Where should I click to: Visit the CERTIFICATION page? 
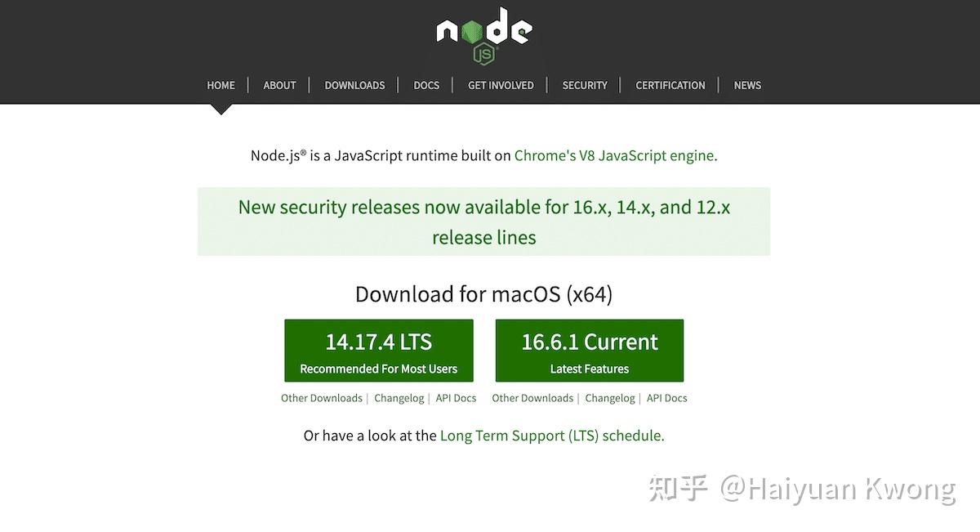pos(670,85)
